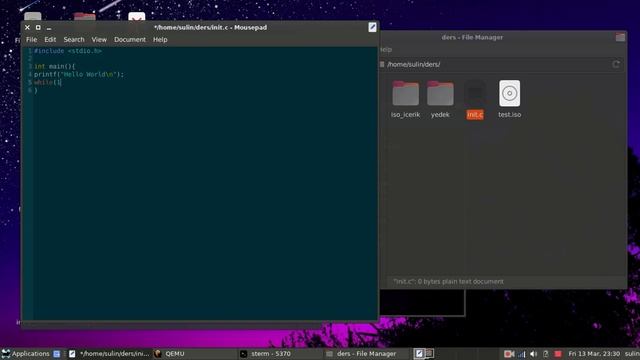
Task: Click the red square tray icon
Action: [x=558, y=354]
